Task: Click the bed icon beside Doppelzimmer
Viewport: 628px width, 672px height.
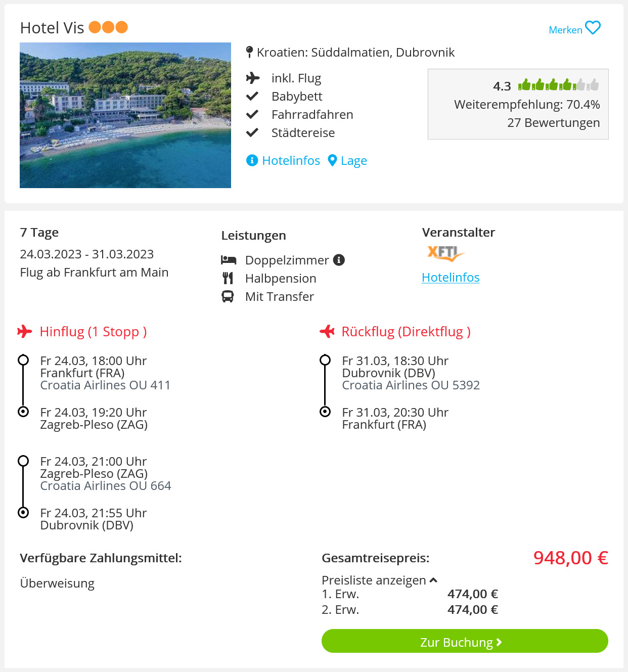Action: pyautogui.click(x=229, y=260)
